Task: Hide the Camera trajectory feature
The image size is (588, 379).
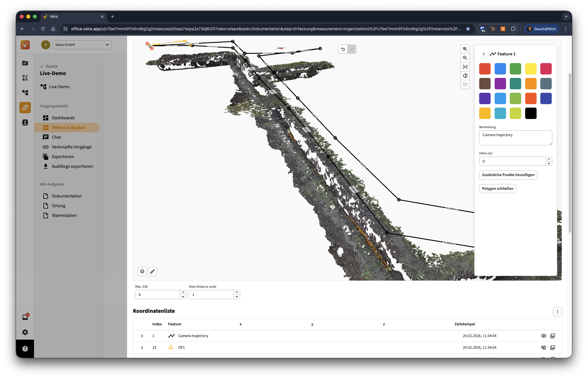Action: [543, 336]
